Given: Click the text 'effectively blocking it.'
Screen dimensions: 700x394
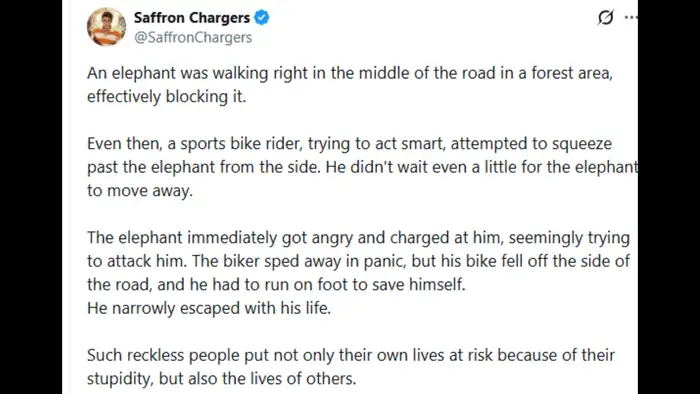Looking at the screenshot, I should (167, 96).
